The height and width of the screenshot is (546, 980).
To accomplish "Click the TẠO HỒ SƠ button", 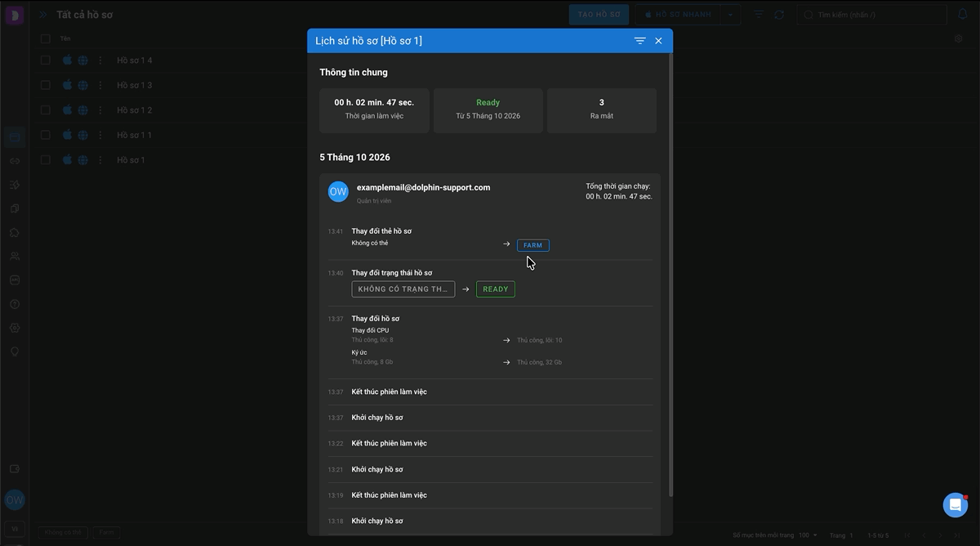I will pyautogui.click(x=599, y=15).
